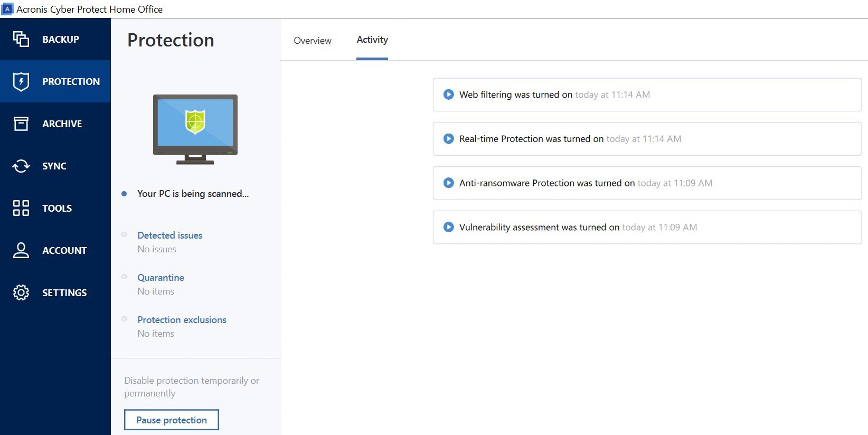Click the Anti-ransomware entry play icon

pyautogui.click(x=448, y=183)
